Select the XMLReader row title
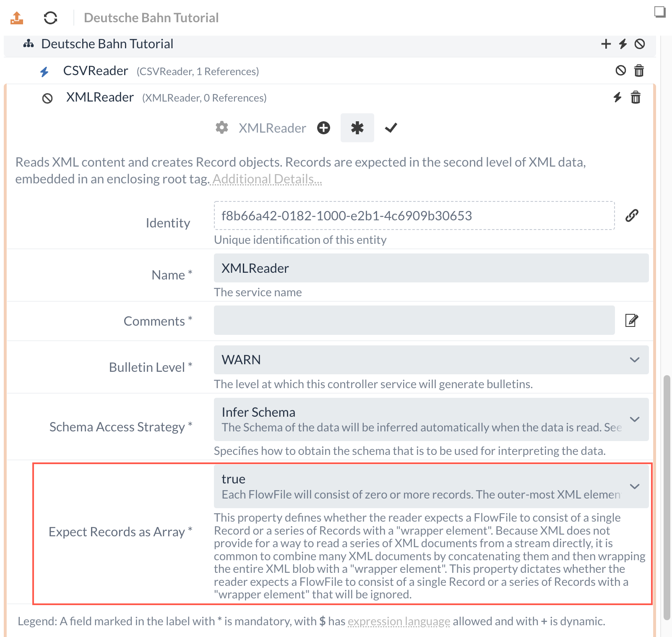This screenshot has height=637, width=672. coord(100,97)
